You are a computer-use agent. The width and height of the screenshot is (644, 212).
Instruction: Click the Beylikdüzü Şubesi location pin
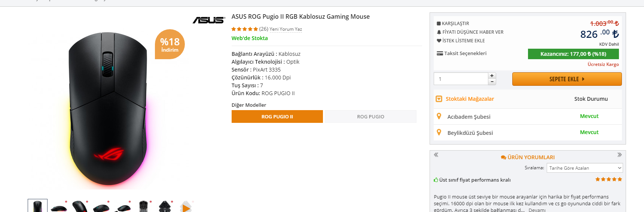(439, 133)
